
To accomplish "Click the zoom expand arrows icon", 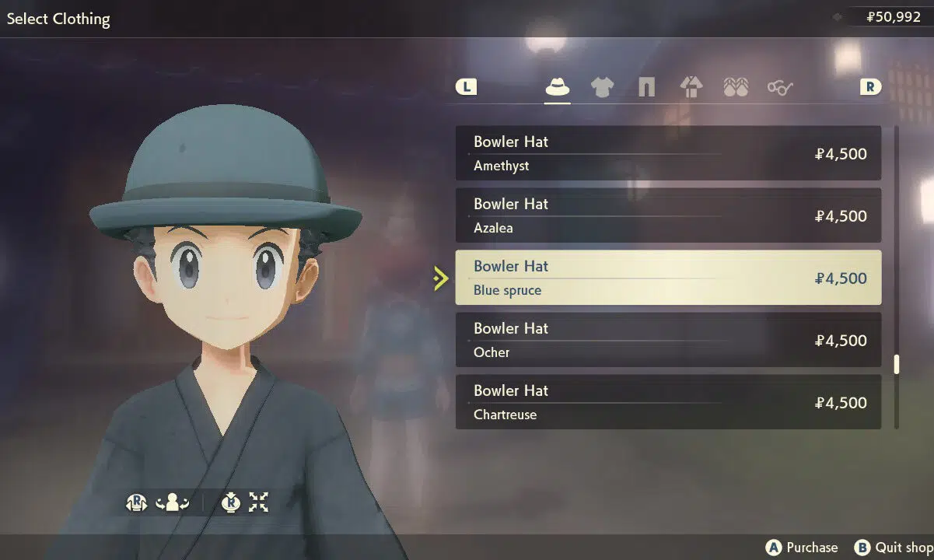I will click(x=258, y=502).
